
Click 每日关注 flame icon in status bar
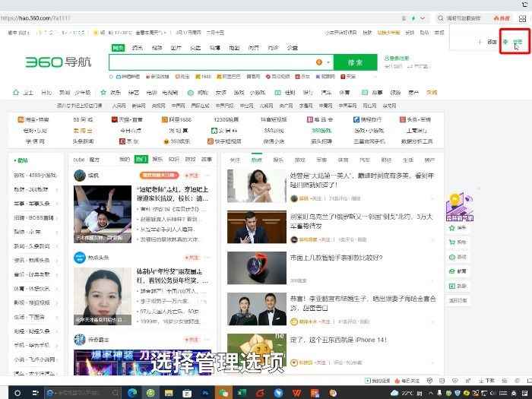click(397, 381)
